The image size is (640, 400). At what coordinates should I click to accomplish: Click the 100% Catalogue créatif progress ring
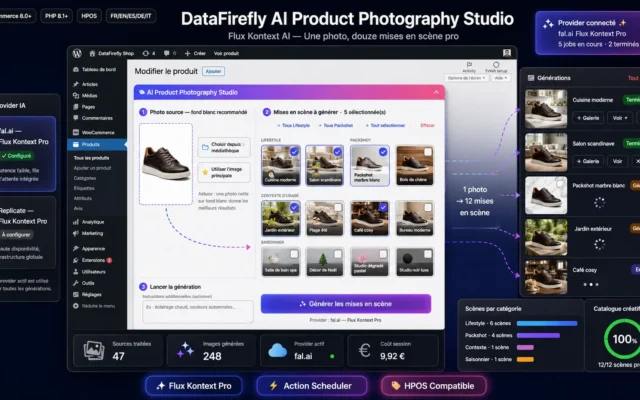pos(623,339)
